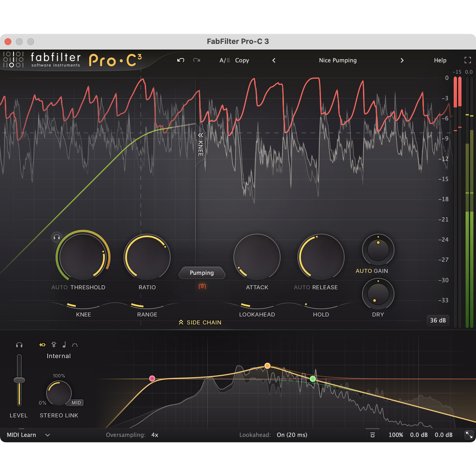Viewport: 476px width, 476px height.
Task: Click the orange band point on EQ curve
Action: point(267,366)
